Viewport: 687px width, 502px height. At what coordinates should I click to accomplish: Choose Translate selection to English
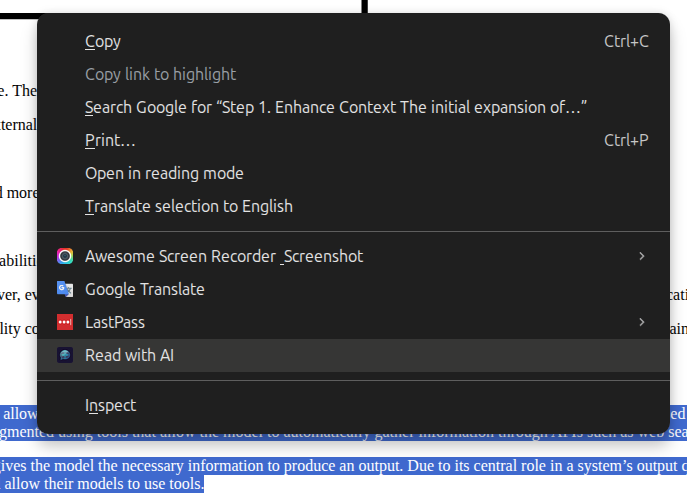click(188, 206)
